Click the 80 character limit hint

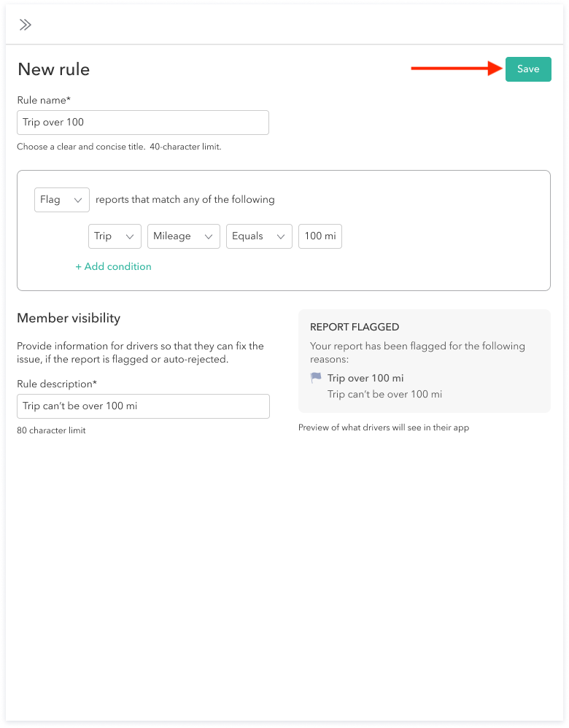coord(51,430)
